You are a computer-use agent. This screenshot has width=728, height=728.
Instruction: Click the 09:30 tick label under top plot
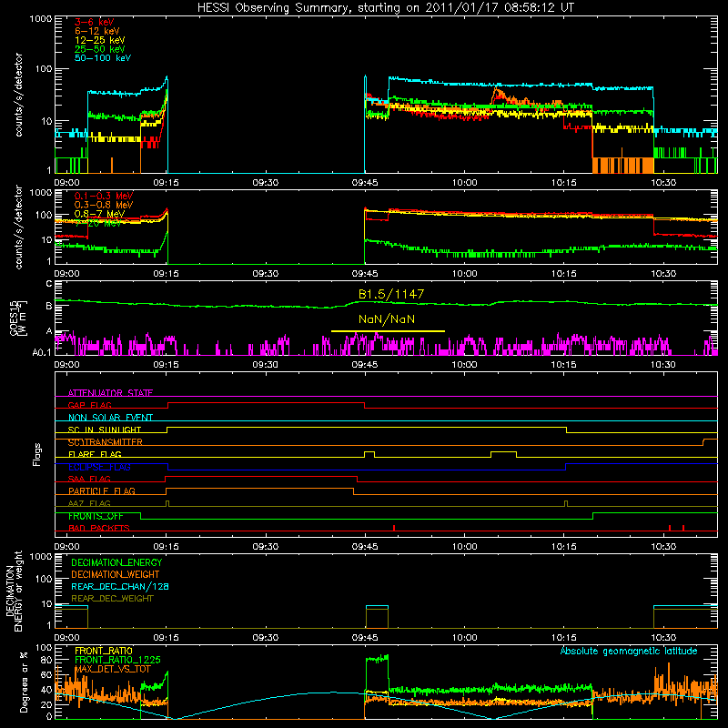[x=265, y=183]
